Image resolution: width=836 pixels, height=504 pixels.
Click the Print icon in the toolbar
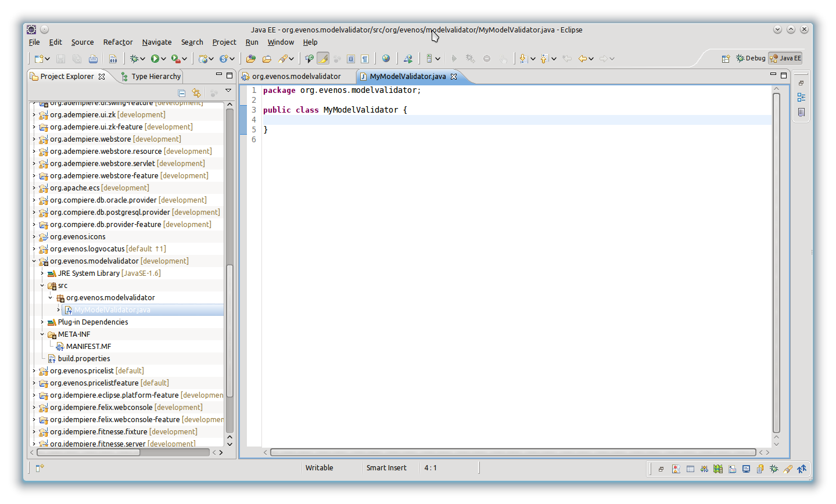93,59
